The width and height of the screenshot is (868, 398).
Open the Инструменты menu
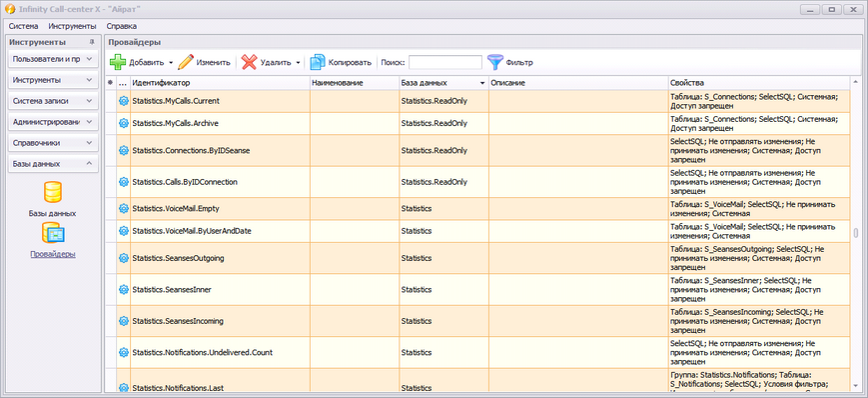click(x=72, y=26)
